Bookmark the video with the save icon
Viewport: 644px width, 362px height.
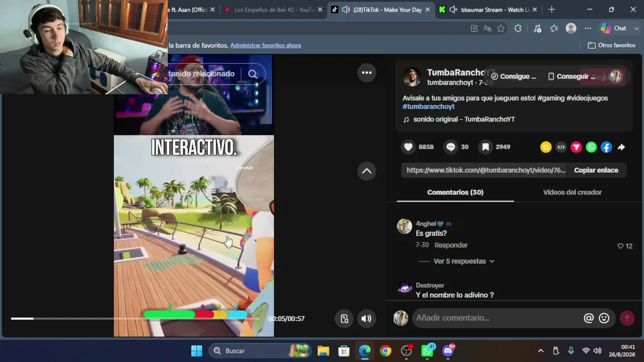[x=486, y=147]
